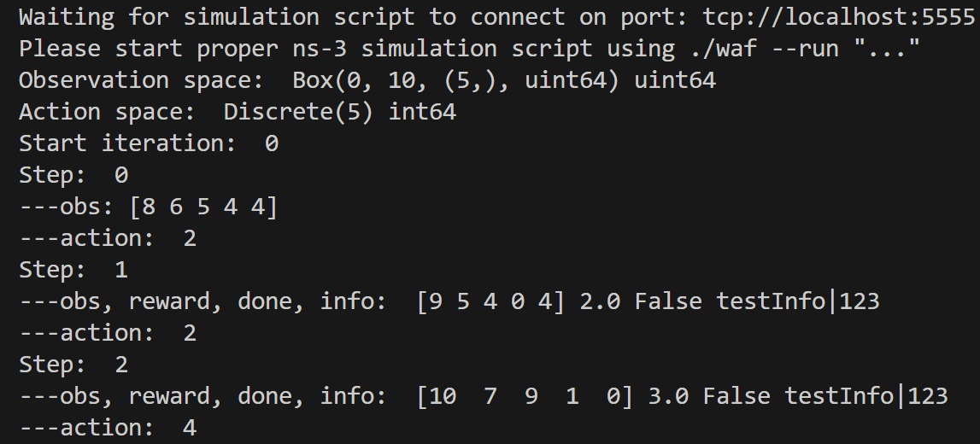This screenshot has width=980, height=444.
Task: Click the observation array [10 7 9 1 0]
Action: tap(525, 396)
